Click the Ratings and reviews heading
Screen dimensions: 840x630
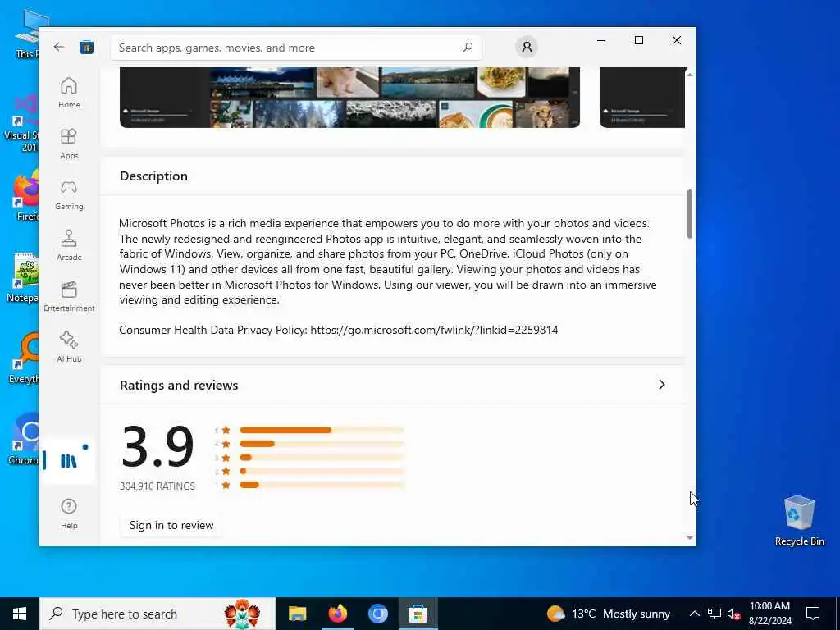tap(179, 385)
